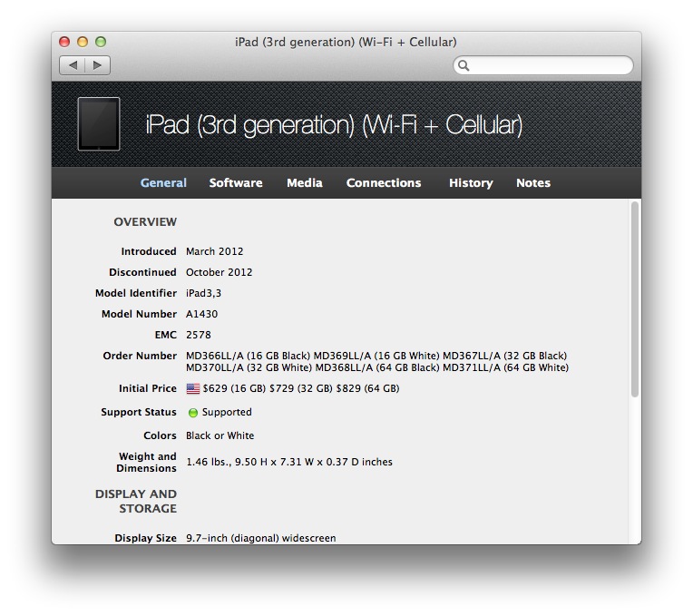Click the vertical scrollbar thumb
Image resolution: width=693 pixels, height=616 pixels.
[635, 299]
